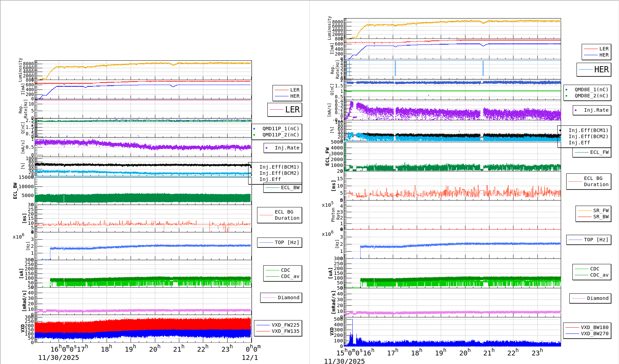Select the Diamond legend entry on left panel

[282, 298]
